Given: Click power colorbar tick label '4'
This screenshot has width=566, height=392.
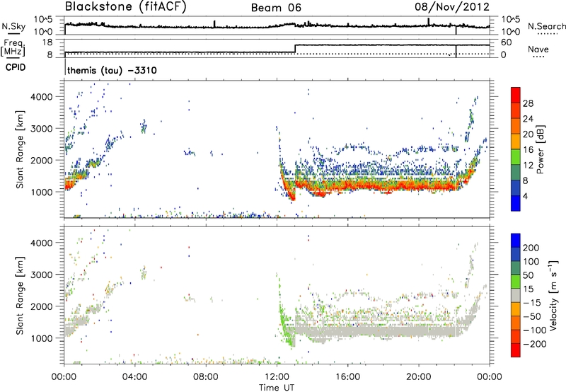Looking at the screenshot, I should tap(525, 196).
